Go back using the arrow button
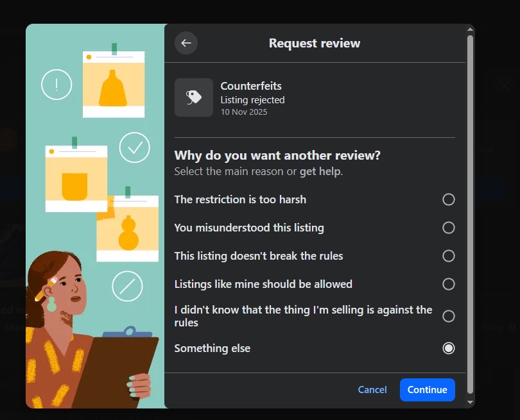The width and height of the screenshot is (520, 420). tap(186, 43)
